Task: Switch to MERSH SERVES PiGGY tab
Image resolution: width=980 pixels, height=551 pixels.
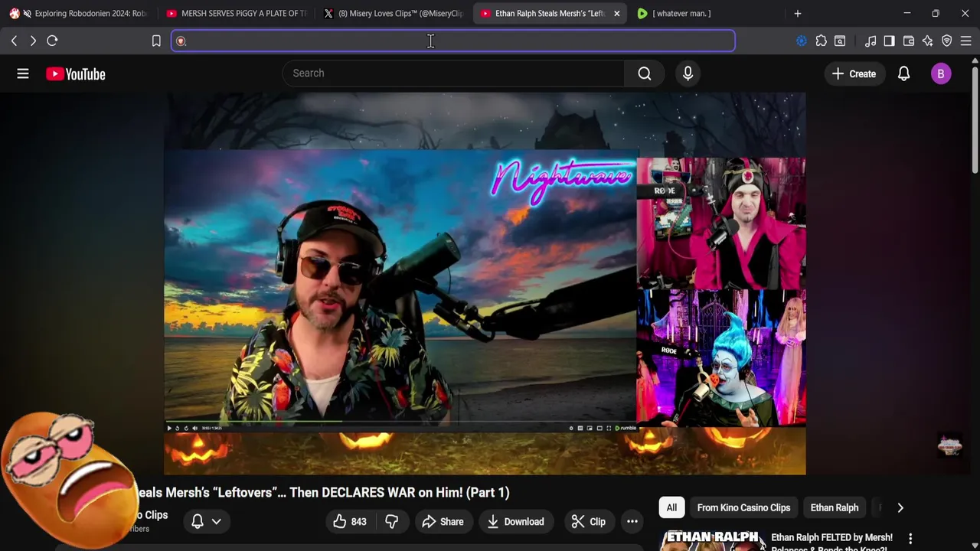Action: pyautogui.click(x=236, y=13)
